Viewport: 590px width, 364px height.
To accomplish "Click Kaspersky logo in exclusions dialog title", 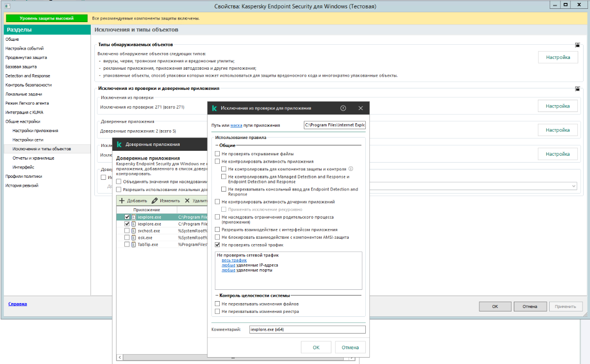I will [214, 108].
